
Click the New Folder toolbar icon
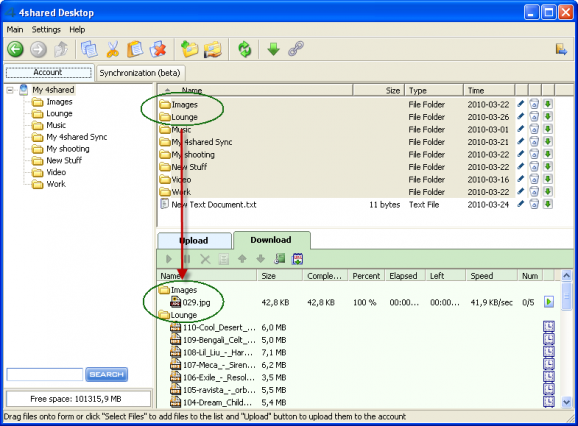[x=190, y=49]
